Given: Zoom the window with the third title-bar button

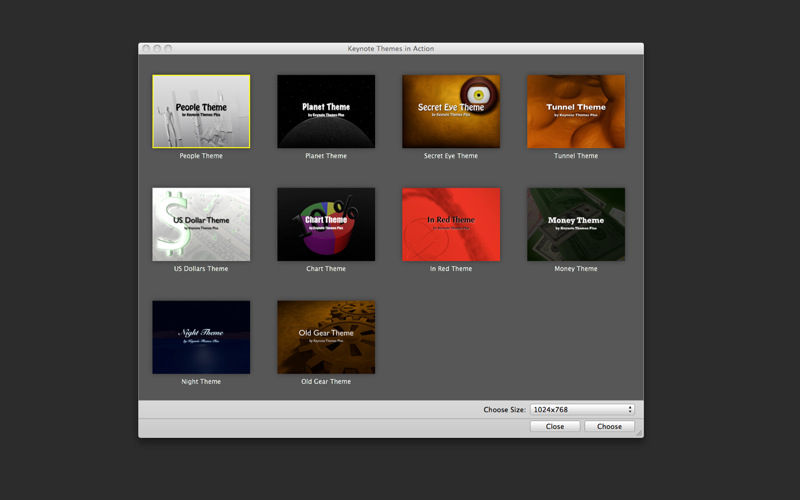Looking at the screenshot, I should point(168,48).
